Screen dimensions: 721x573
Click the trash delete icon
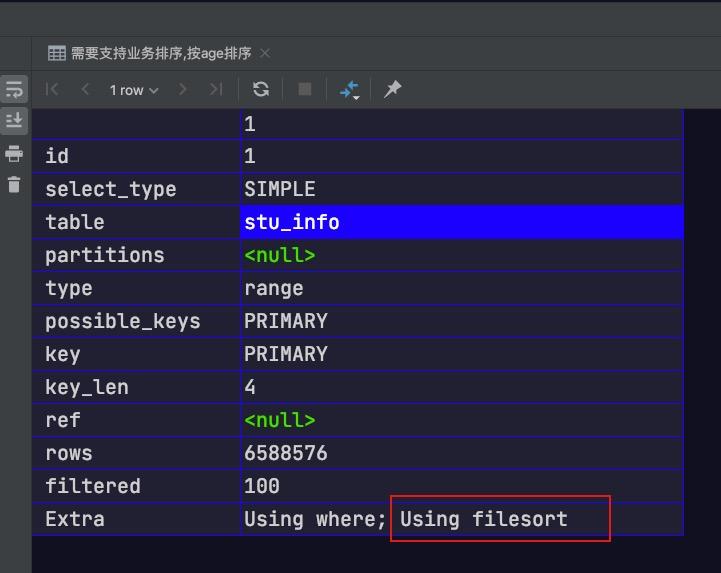click(14, 184)
